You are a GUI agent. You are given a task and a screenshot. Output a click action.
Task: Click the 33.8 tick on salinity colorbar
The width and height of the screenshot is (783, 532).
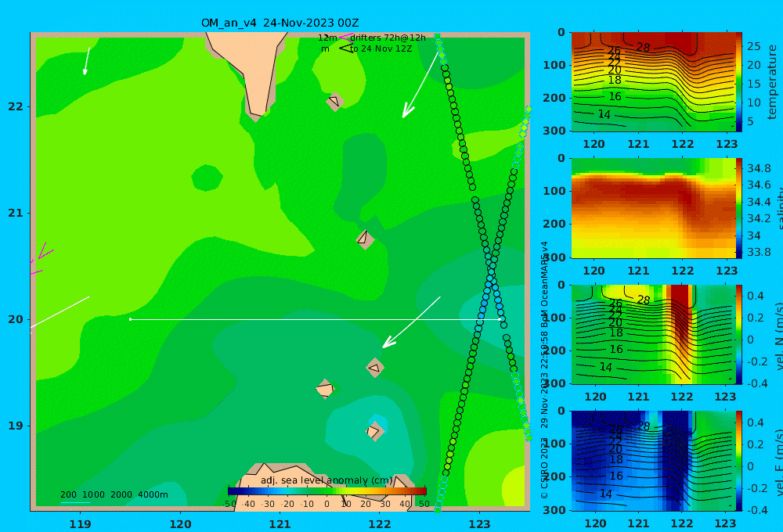pos(759,252)
